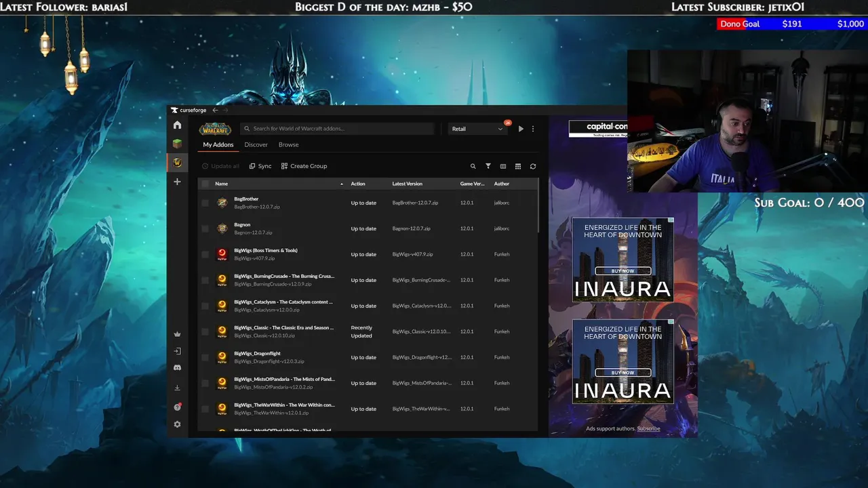Switch to the Browse tab

click(288, 144)
